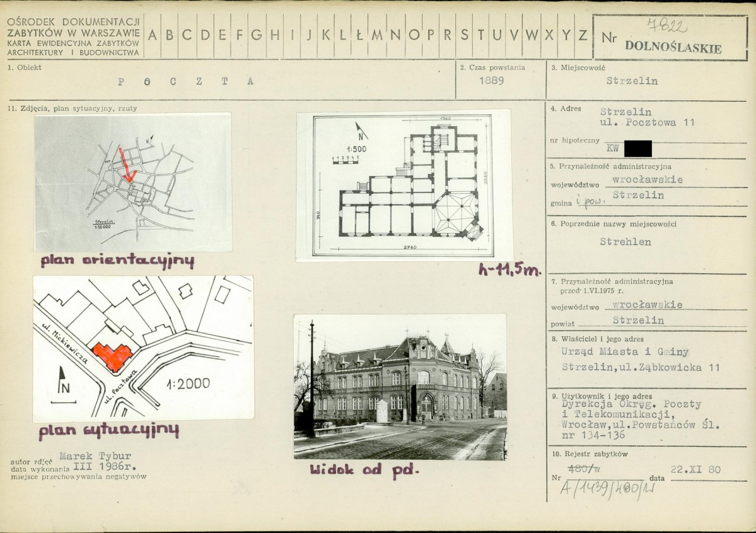756x533 pixels.
Task: Click the orientation map thumbnail of Strzelin
Action: pyautogui.click(x=133, y=182)
